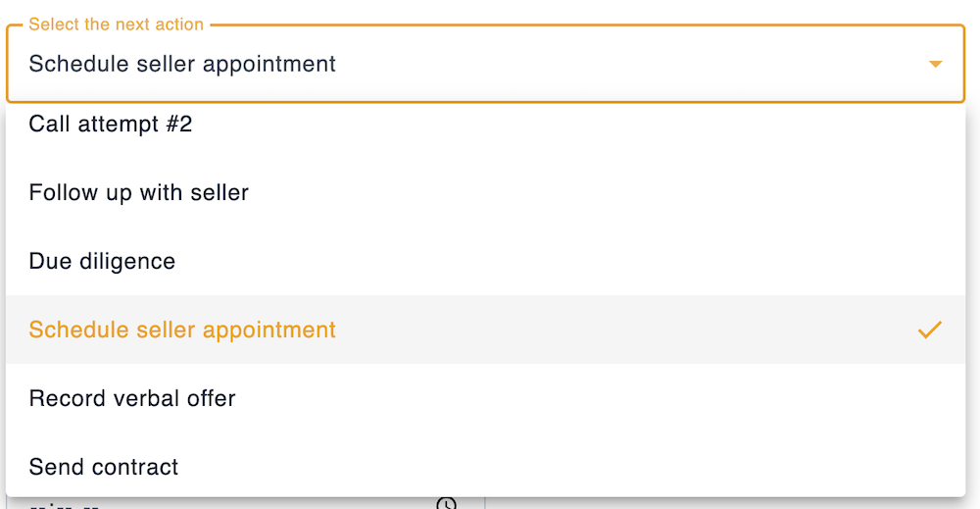Collapse the Select the next action dropdown
Viewport: 980px width, 509px height.
pos(935,65)
